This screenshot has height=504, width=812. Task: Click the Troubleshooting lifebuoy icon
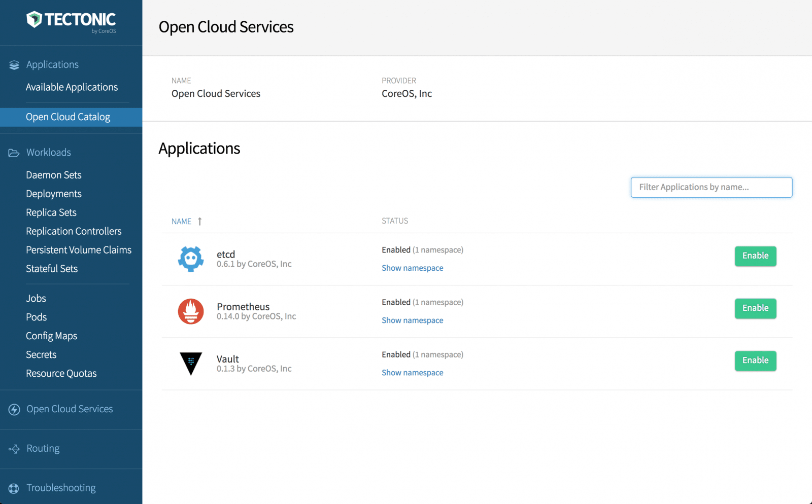(x=14, y=488)
